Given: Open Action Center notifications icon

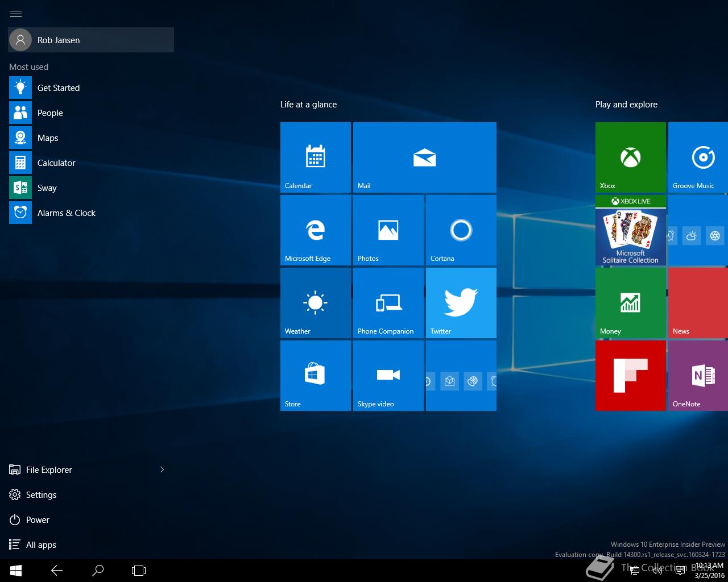Looking at the screenshot, I should tap(680, 571).
